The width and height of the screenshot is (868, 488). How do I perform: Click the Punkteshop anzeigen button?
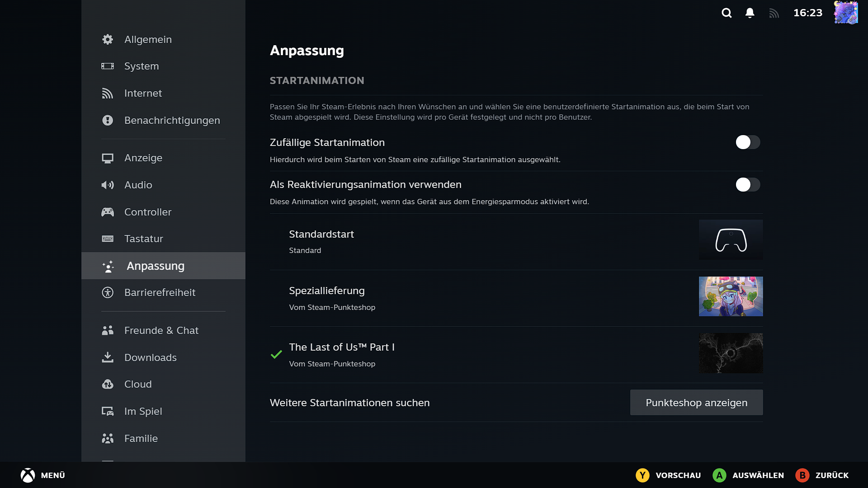point(696,402)
